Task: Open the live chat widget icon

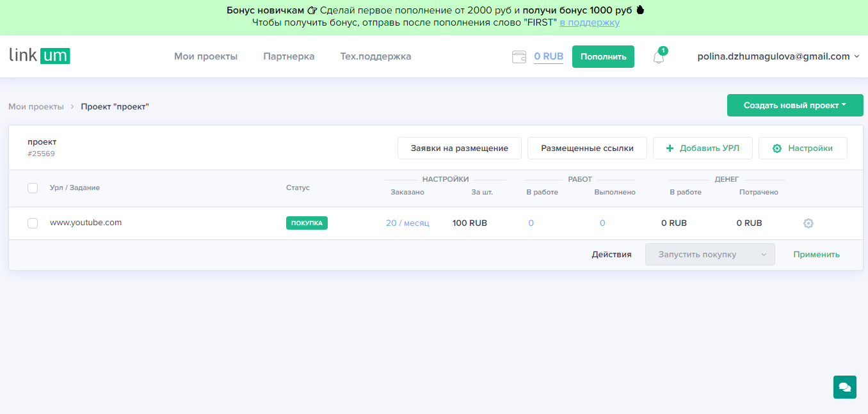Action: coord(844,387)
